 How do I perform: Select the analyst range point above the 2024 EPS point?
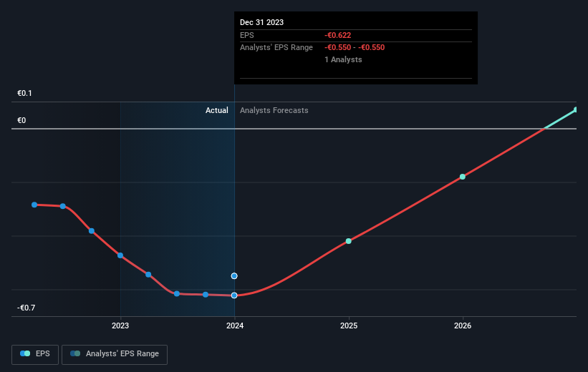pos(234,275)
